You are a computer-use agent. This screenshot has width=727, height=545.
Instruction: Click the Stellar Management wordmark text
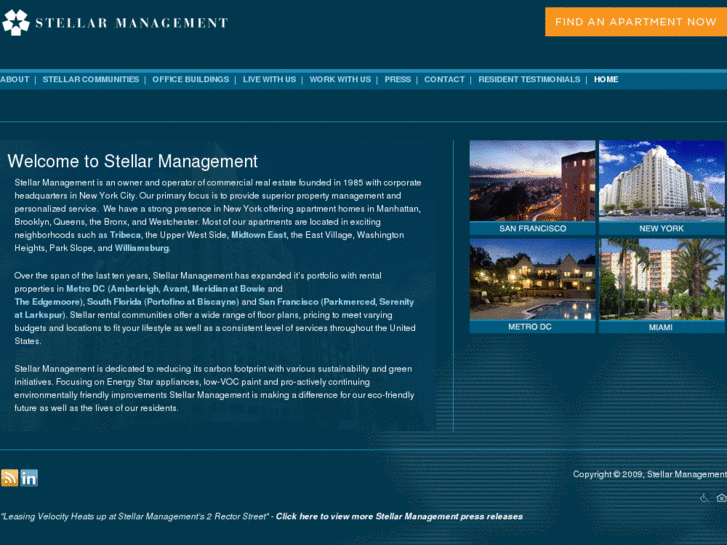132,23
